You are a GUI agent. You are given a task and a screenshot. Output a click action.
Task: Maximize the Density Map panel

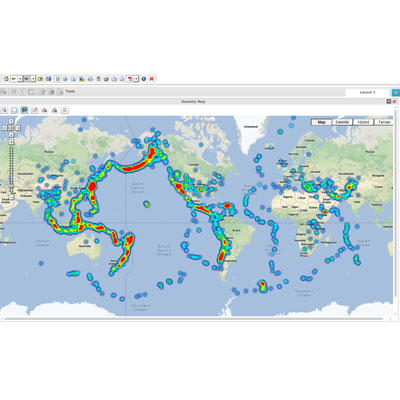[x=389, y=101]
